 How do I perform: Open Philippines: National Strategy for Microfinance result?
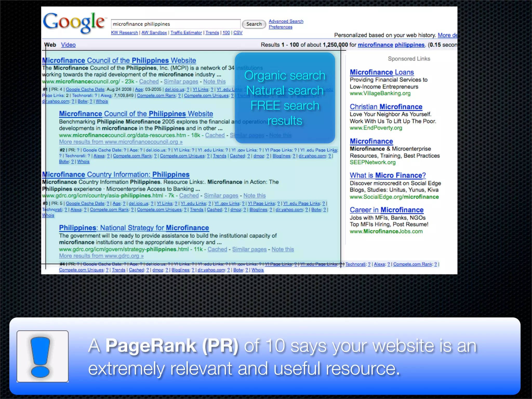(134, 228)
